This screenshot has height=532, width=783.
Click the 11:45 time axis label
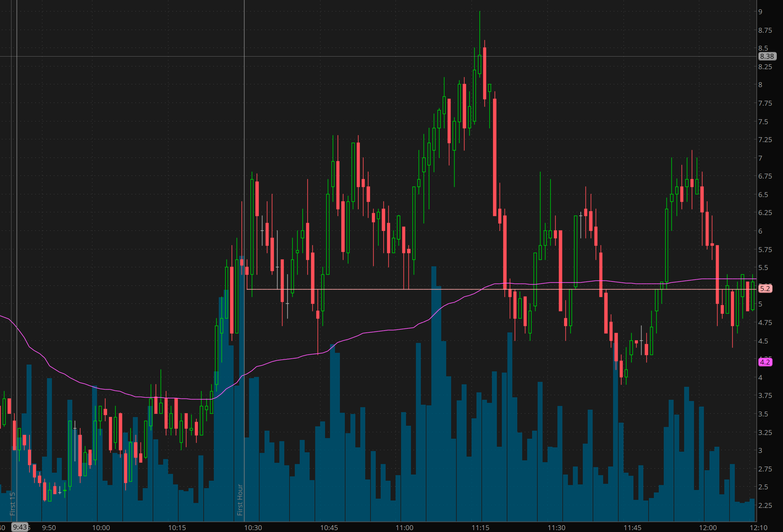633,528
